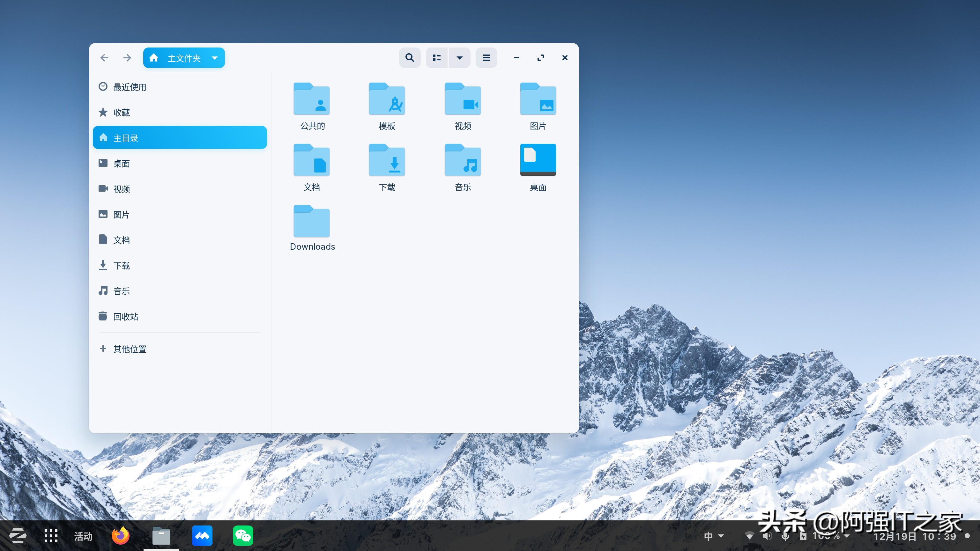Toggle the microphone indicator in system tray
Image resolution: width=980 pixels, height=551 pixels.
pos(785,535)
